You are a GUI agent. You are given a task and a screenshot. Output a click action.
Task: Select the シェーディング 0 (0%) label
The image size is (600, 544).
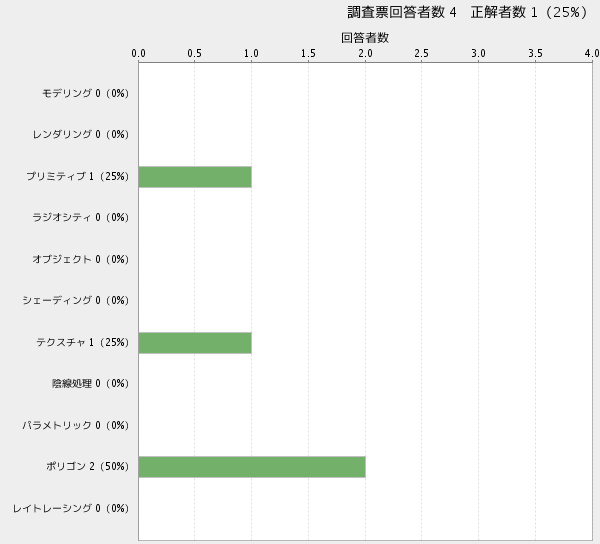(x=76, y=301)
